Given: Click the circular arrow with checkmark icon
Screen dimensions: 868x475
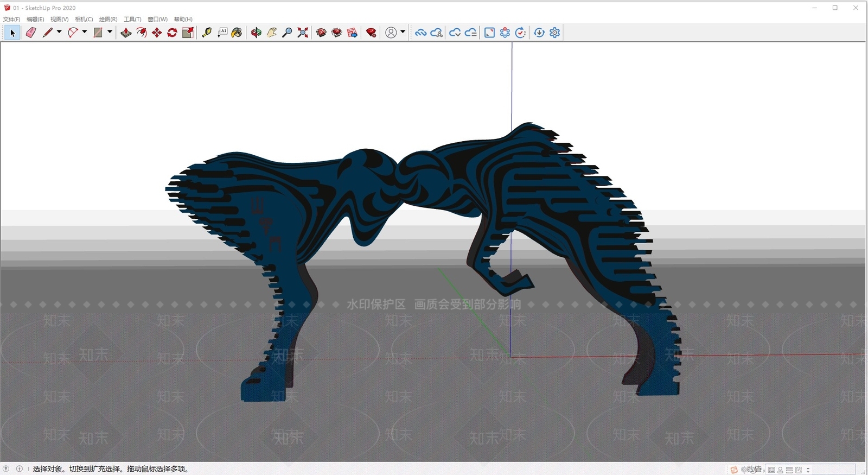Looking at the screenshot, I should coord(520,33).
